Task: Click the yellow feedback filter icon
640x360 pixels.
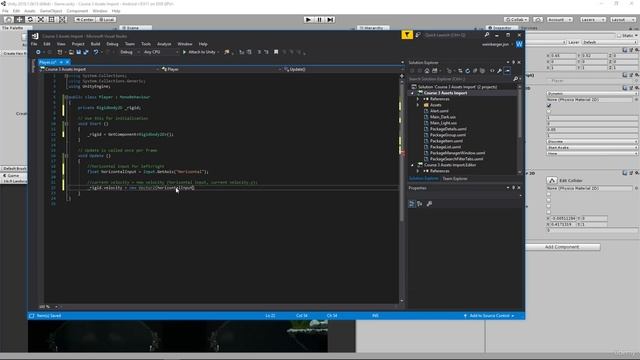Action: pos(407,35)
